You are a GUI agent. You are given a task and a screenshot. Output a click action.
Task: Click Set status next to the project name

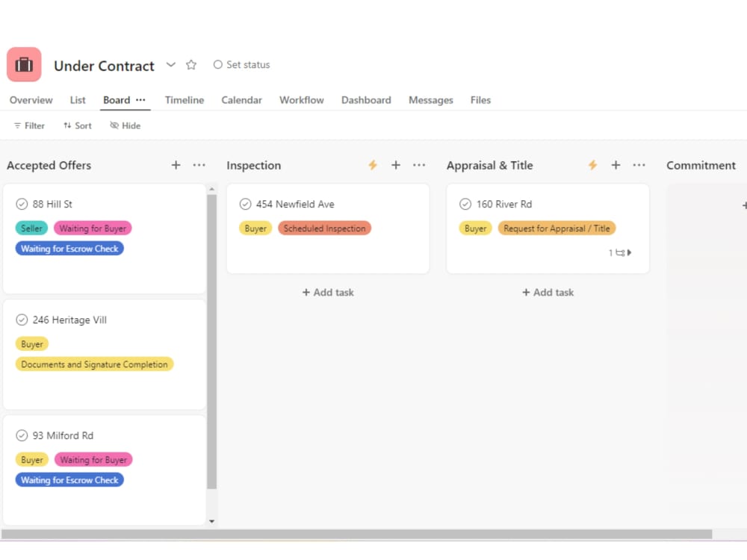[241, 64]
